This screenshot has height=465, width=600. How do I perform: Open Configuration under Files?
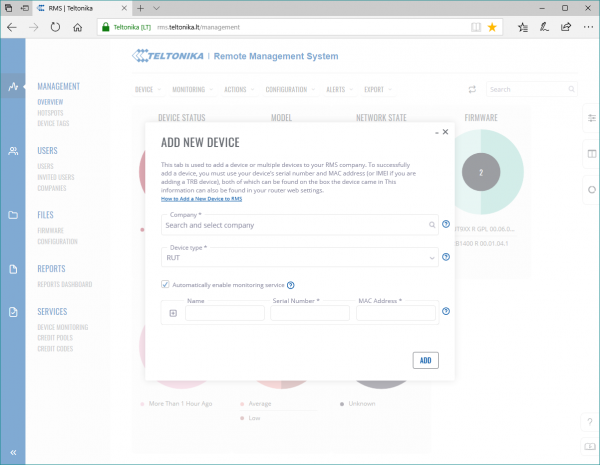tap(57, 241)
